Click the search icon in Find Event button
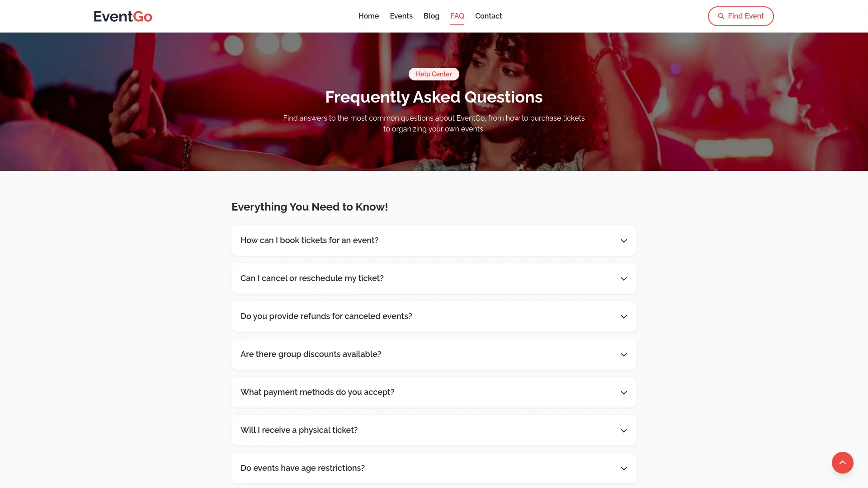The height and width of the screenshot is (488, 868). coord(722,16)
